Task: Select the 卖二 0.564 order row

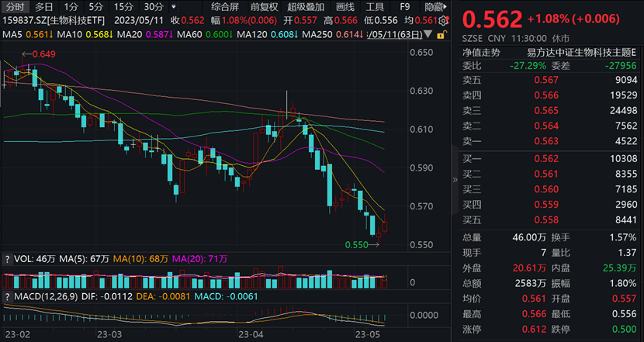Action: tap(549, 126)
